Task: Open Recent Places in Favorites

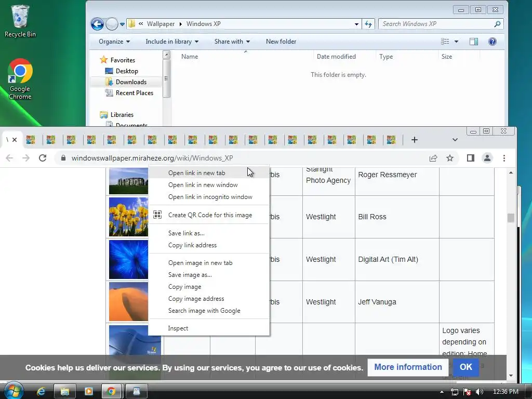Action: pos(134,92)
